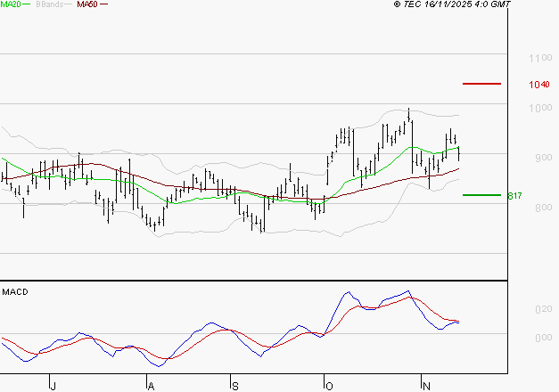Click the 020 MACD axis label
This screenshot has width=559, height=392.
(543, 309)
